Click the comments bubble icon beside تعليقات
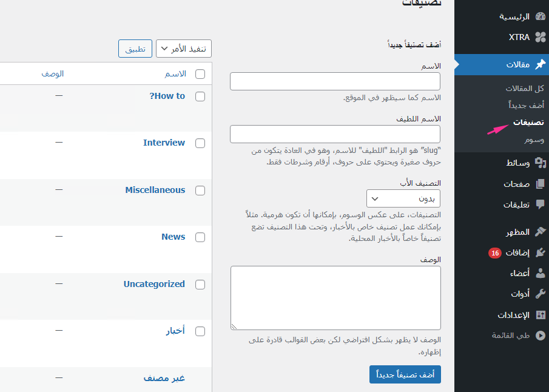 [x=540, y=204]
